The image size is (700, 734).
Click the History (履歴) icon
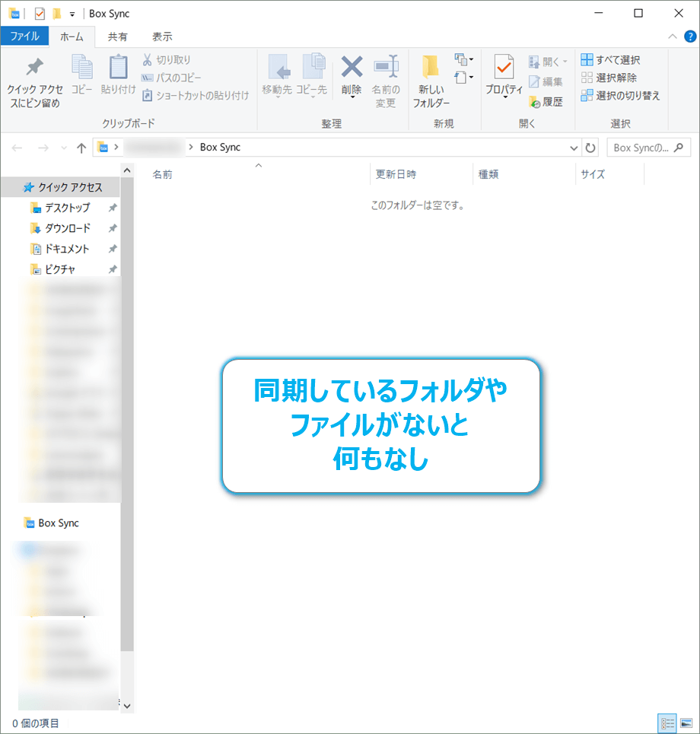(x=535, y=101)
